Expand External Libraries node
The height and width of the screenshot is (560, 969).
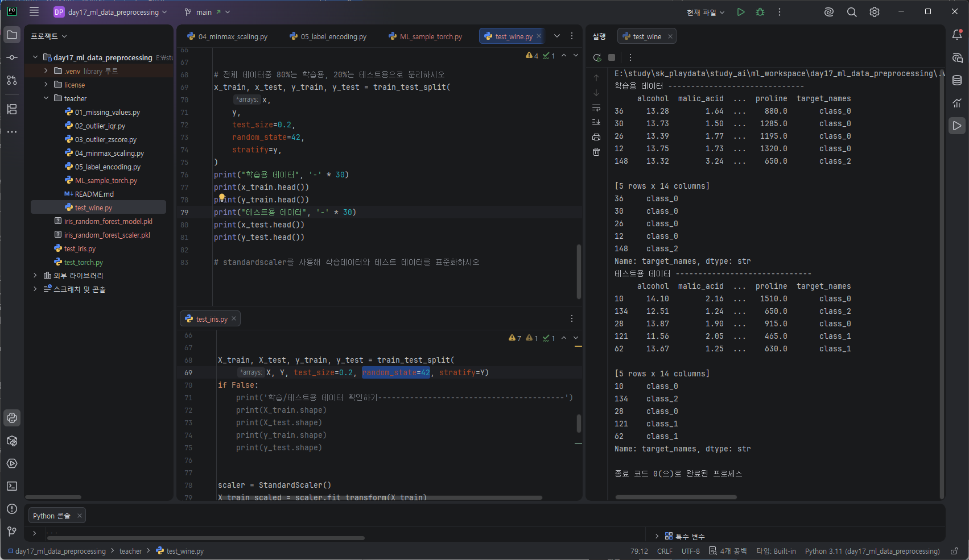coord(35,275)
